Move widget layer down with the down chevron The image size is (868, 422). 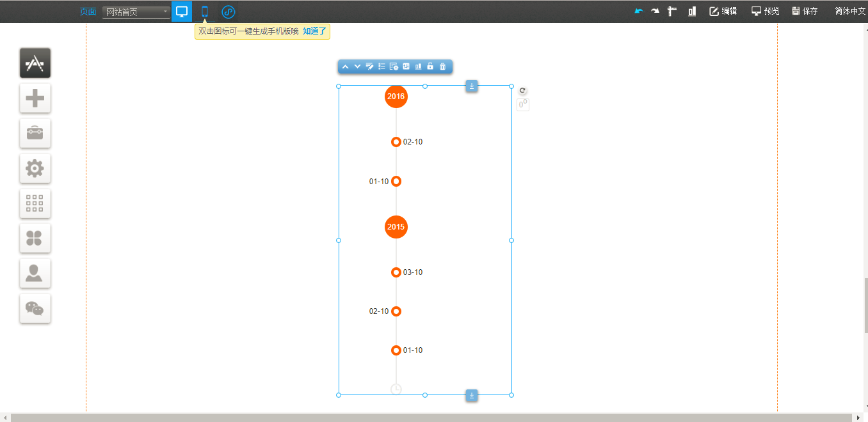click(x=357, y=66)
